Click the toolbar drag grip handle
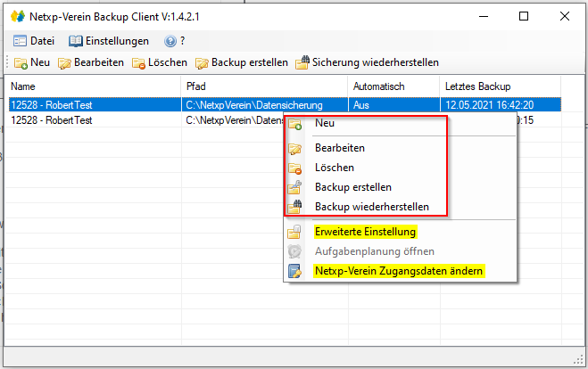The image size is (588, 369). [7, 62]
